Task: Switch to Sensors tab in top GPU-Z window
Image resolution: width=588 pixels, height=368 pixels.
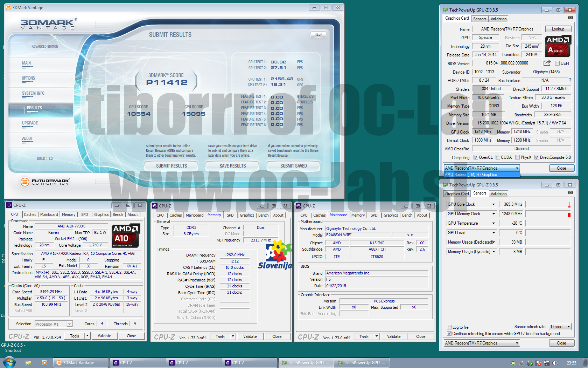Action: tap(479, 19)
